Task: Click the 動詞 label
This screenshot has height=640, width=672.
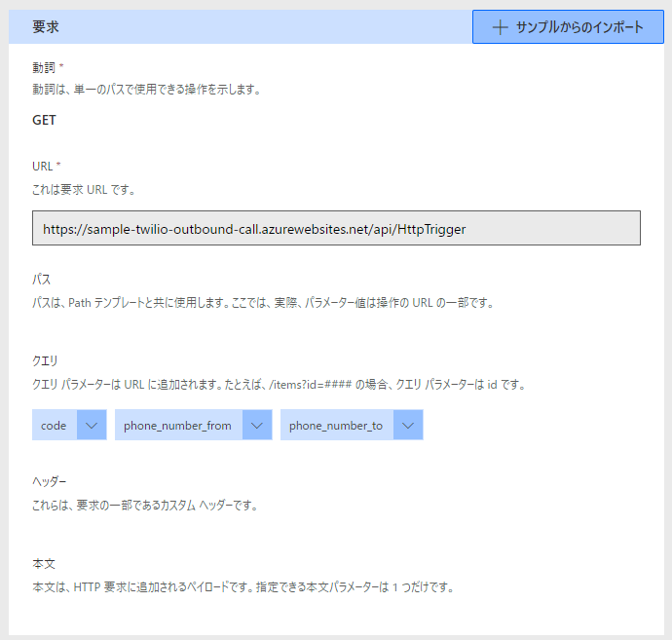Action: pos(44,67)
